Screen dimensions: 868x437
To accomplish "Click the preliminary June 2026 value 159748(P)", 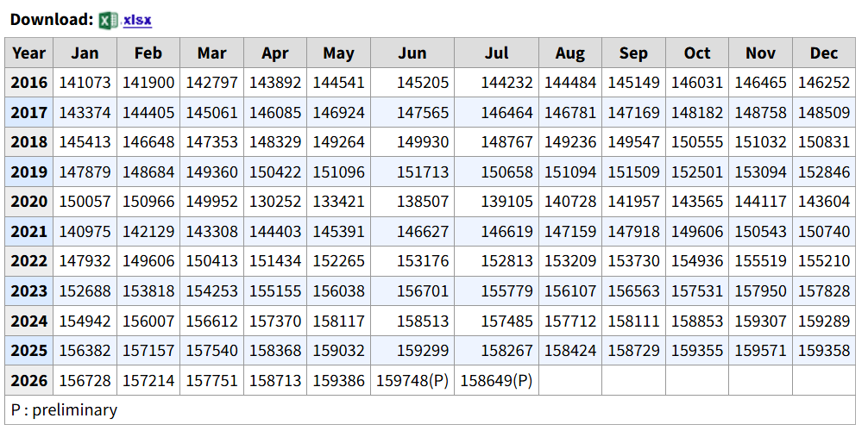I will (412, 381).
